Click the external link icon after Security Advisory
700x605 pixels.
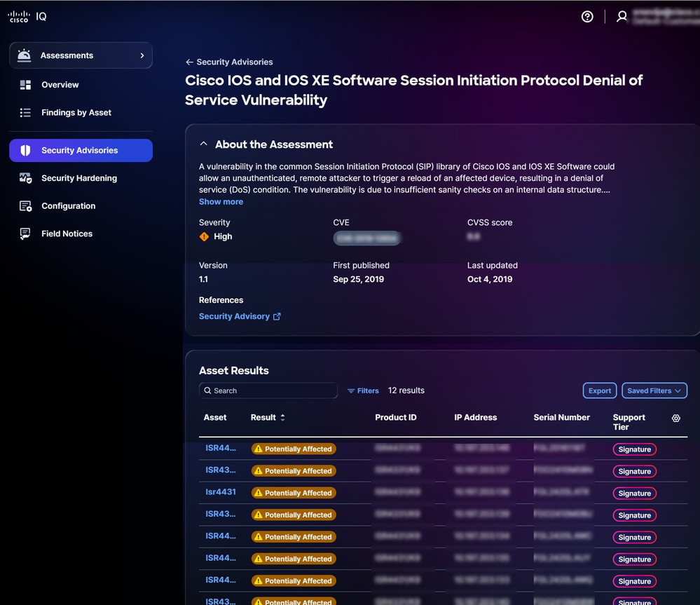point(277,316)
